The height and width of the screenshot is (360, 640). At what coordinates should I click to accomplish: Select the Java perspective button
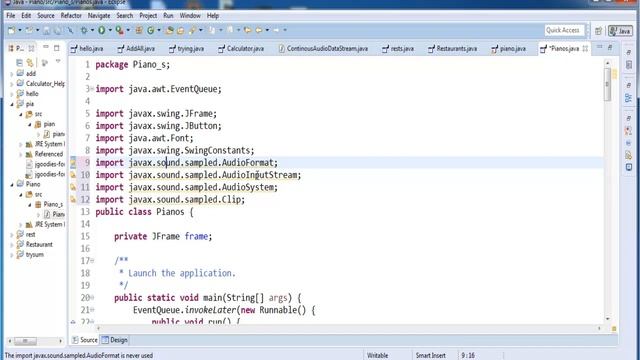tap(620, 31)
